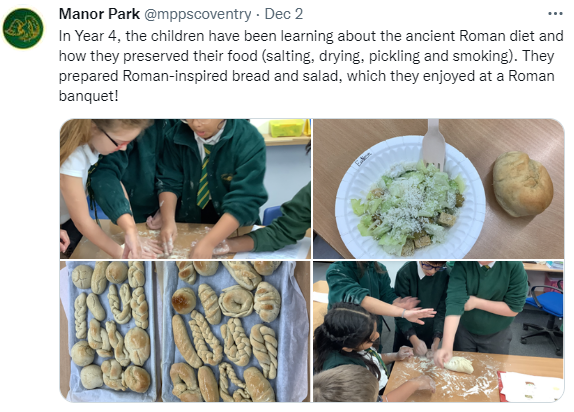Open photo of salad plate and bread roll
The image size is (574, 412).
pyautogui.click(x=439, y=189)
